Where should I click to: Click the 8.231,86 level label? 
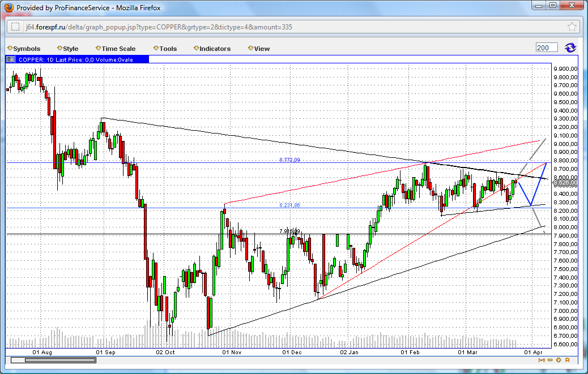click(x=289, y=205)
